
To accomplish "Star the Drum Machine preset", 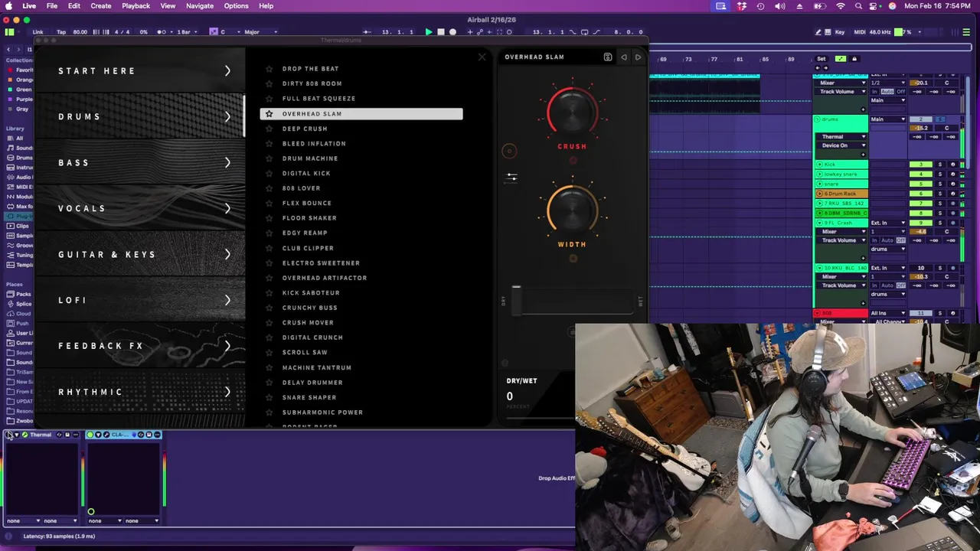I will point(269,158).
